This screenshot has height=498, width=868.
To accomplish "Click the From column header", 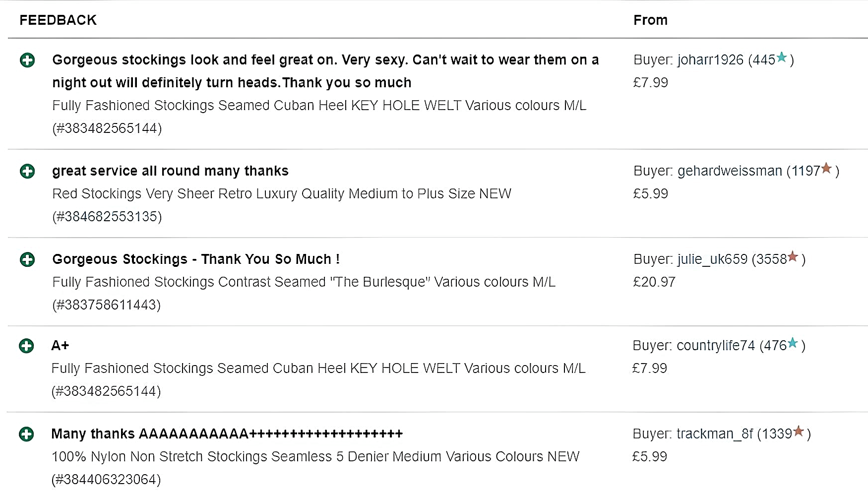I will 650,20.
